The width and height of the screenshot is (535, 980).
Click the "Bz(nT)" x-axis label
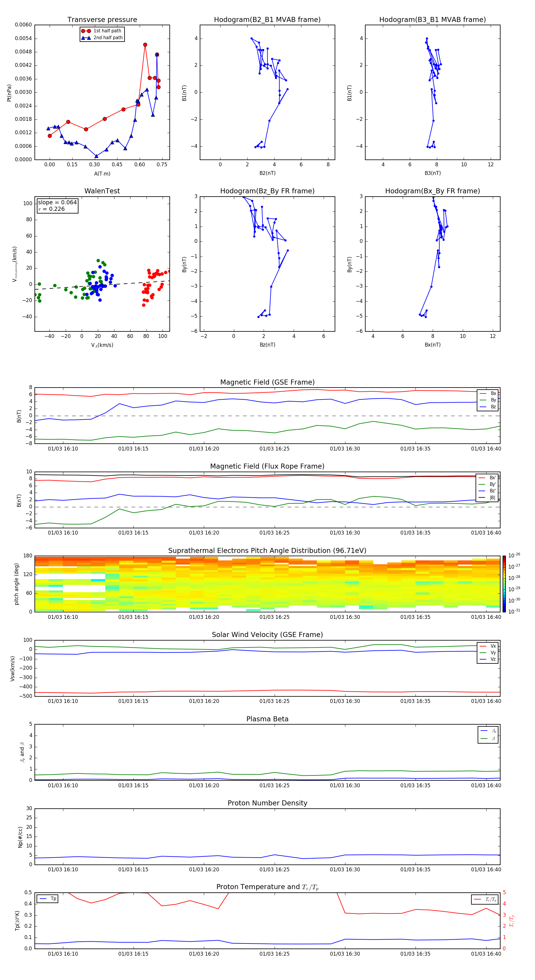[x=267, y=345]
